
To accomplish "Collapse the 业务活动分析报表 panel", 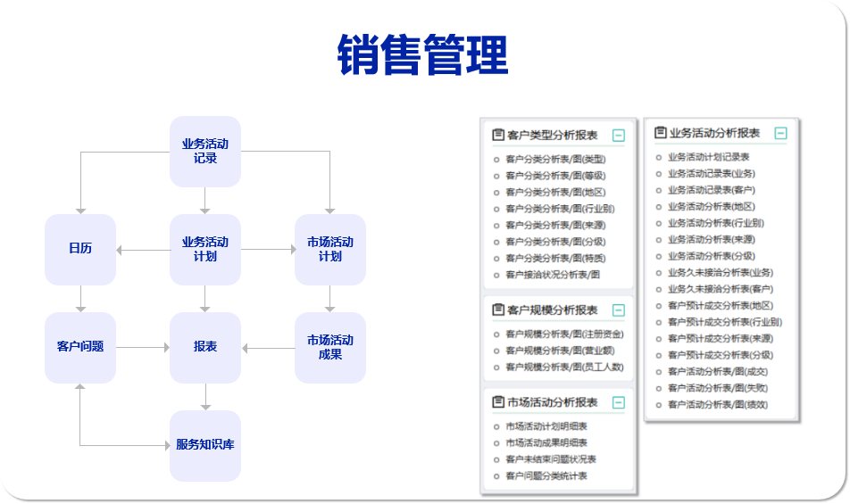I will click(781, 133).
